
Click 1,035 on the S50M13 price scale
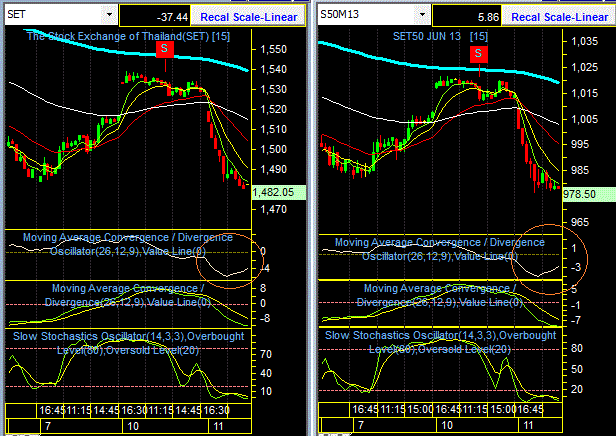click(x=585, y=41)
